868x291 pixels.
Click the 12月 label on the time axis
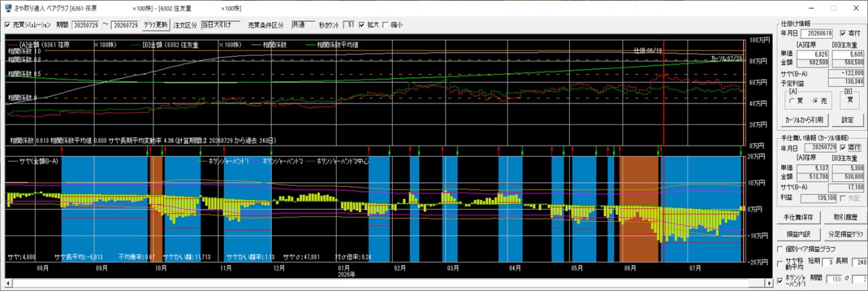pos(279,267)
